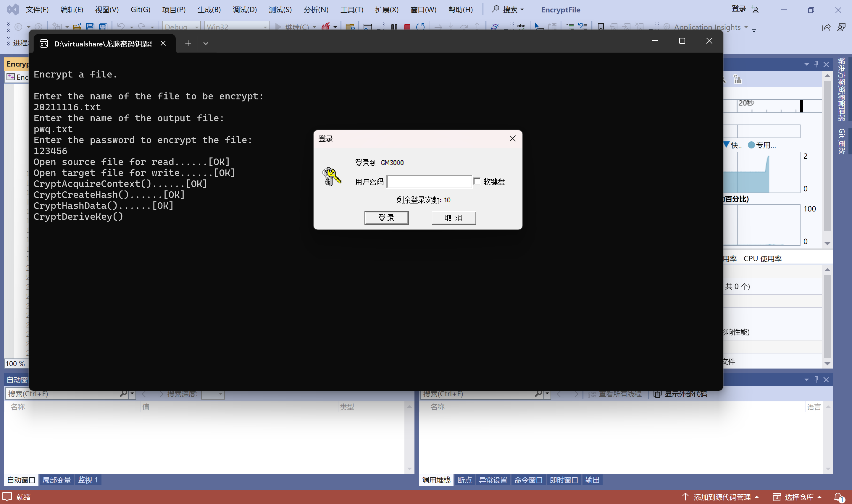
Task: Click the Break All pause icon
Action: (x=394, y=27)
